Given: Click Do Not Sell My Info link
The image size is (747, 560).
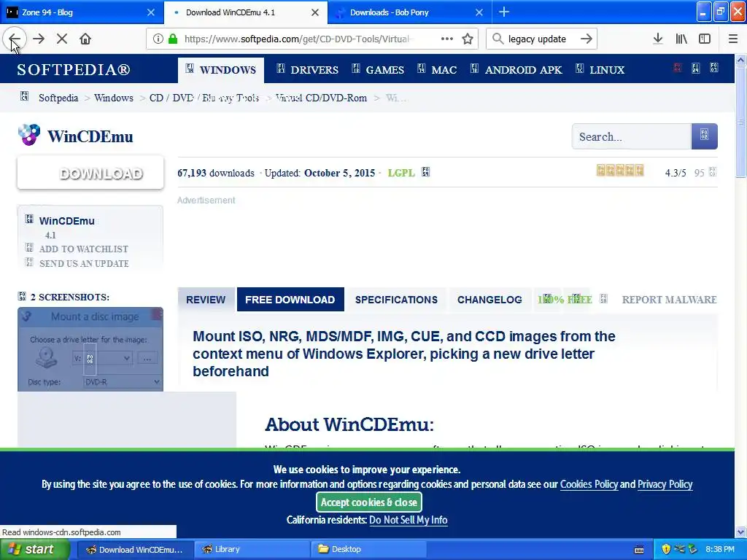Looking at the screenshot, I should pyautogui.click(x=409, y=519).
